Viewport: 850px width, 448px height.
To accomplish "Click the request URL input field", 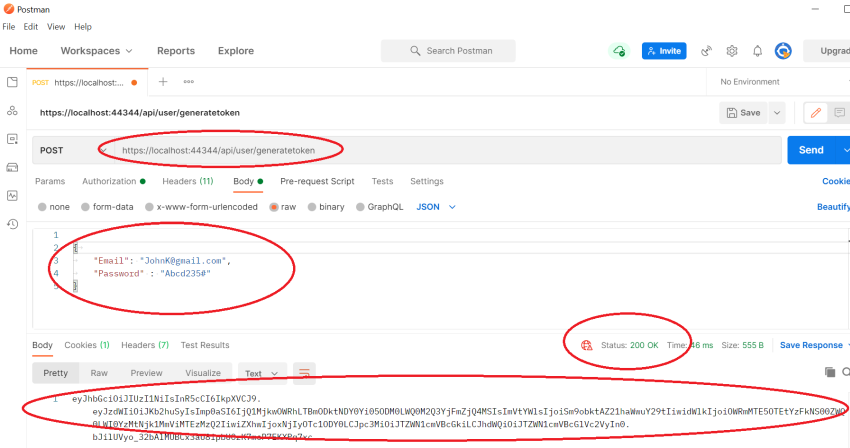I will pos(448,150).
